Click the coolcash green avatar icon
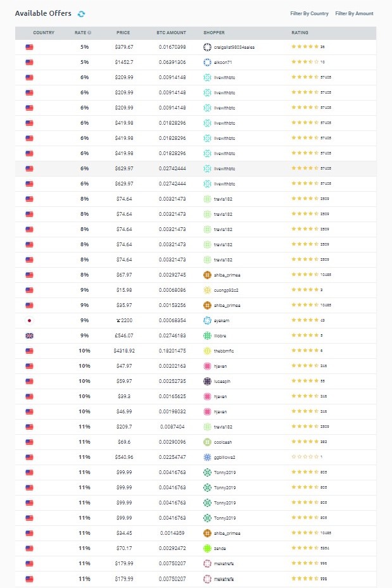392x588 pixels. (206, 442)
